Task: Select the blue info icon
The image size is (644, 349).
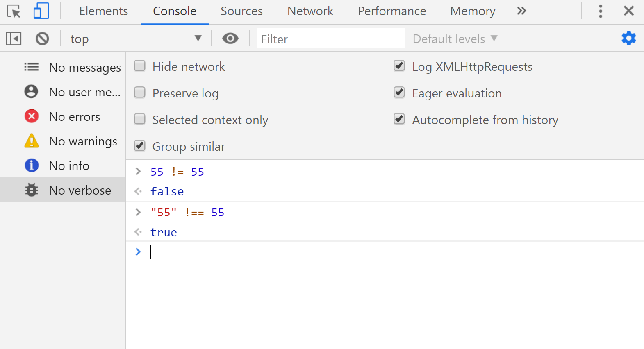Action: click(x=32, y=165)
